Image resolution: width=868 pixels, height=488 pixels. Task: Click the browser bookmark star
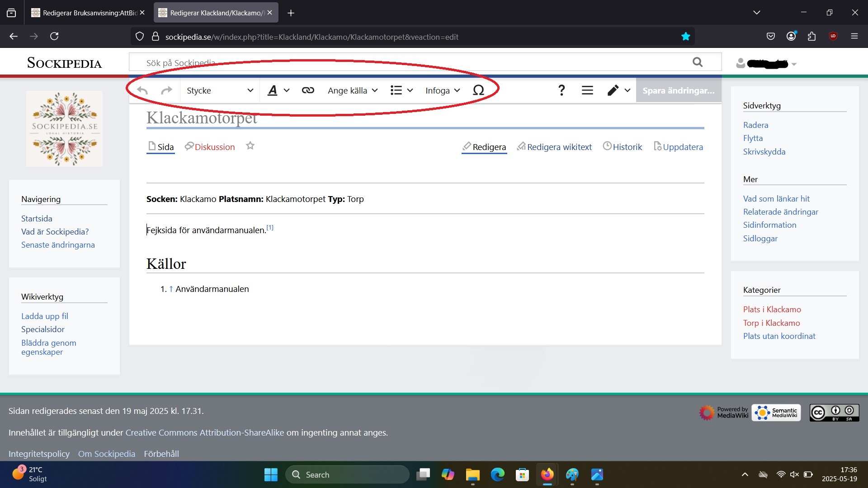click(685, 37)
